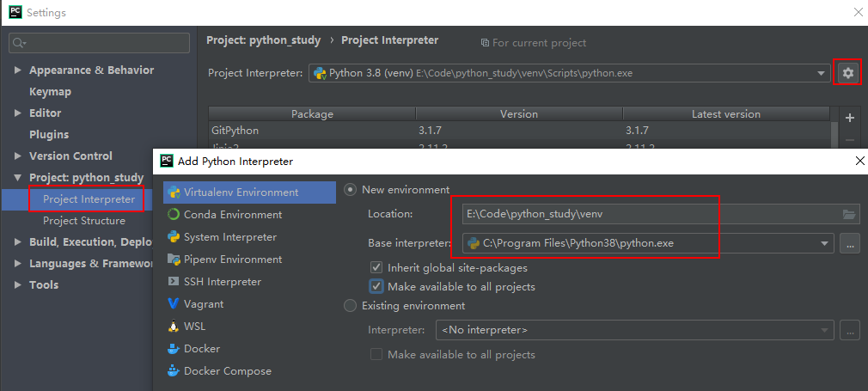
Task: Click the Python icon in Base interpreter field
Action: (x=474, y=242)
